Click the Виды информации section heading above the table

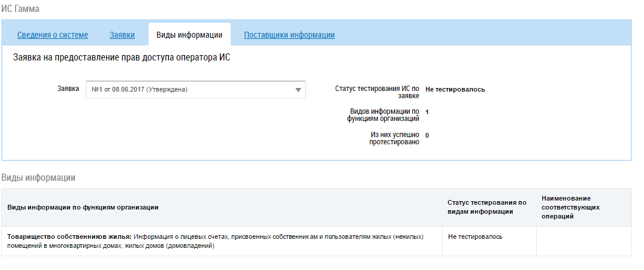38,177
